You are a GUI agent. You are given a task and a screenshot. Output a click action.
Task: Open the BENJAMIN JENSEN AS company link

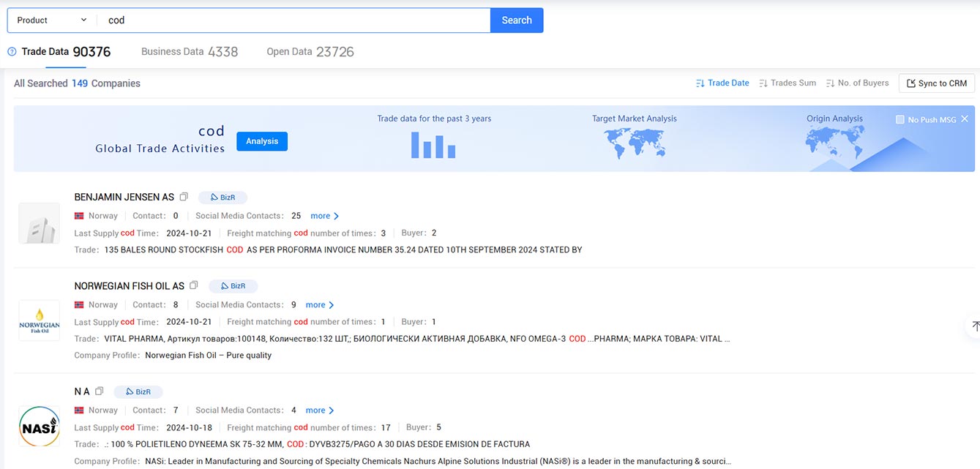pyautogui.click(x=124, y=197)
